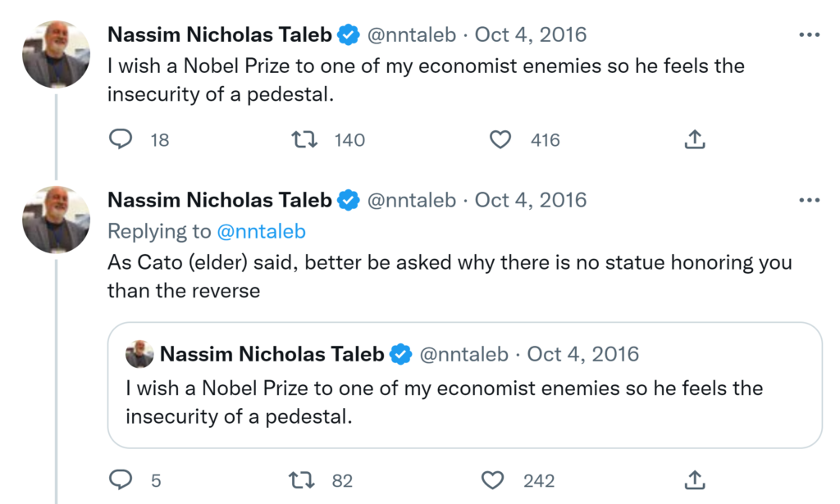Open author name on the first tweet
Screen dimensions: 840x504
coord(220,35)
